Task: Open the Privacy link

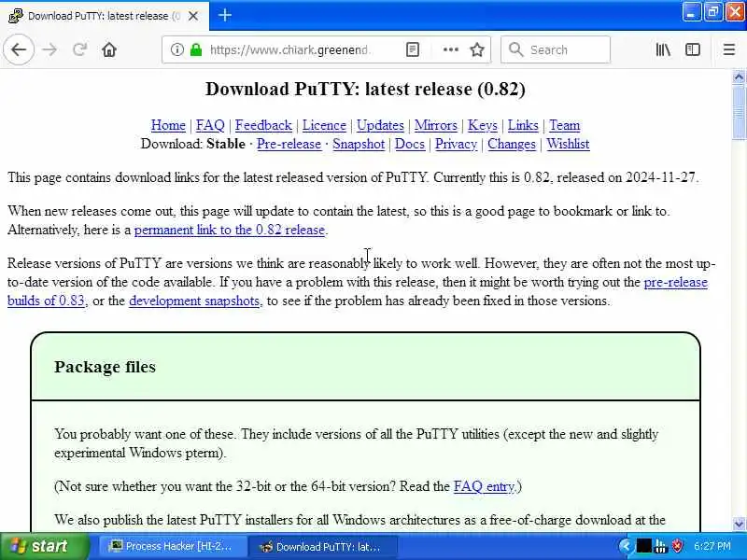Action: tap(456, 144)
